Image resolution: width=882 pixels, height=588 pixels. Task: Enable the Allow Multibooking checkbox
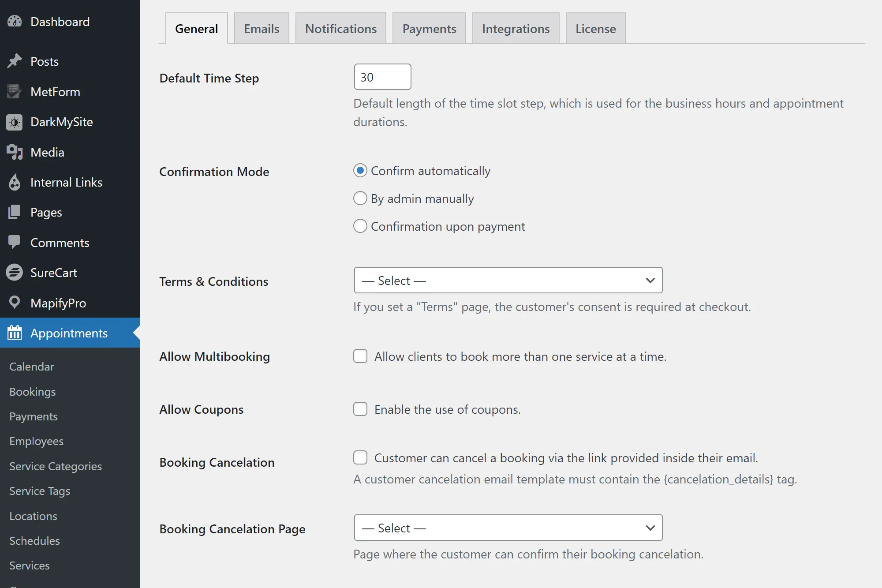[360, 356]
